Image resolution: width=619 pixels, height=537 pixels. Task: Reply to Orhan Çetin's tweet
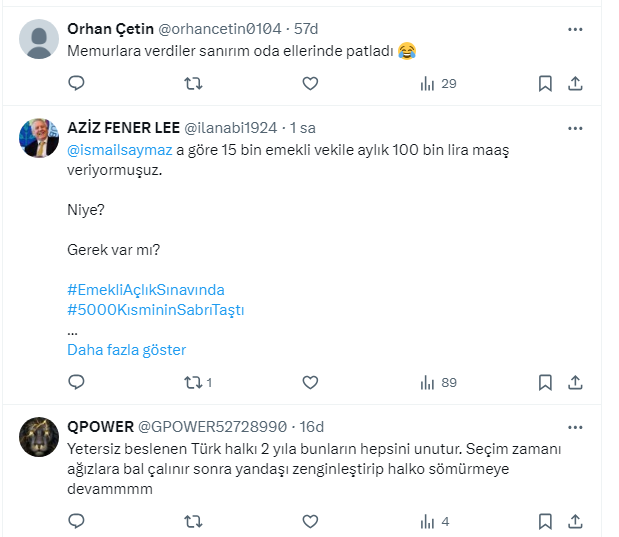coord(76,84)
